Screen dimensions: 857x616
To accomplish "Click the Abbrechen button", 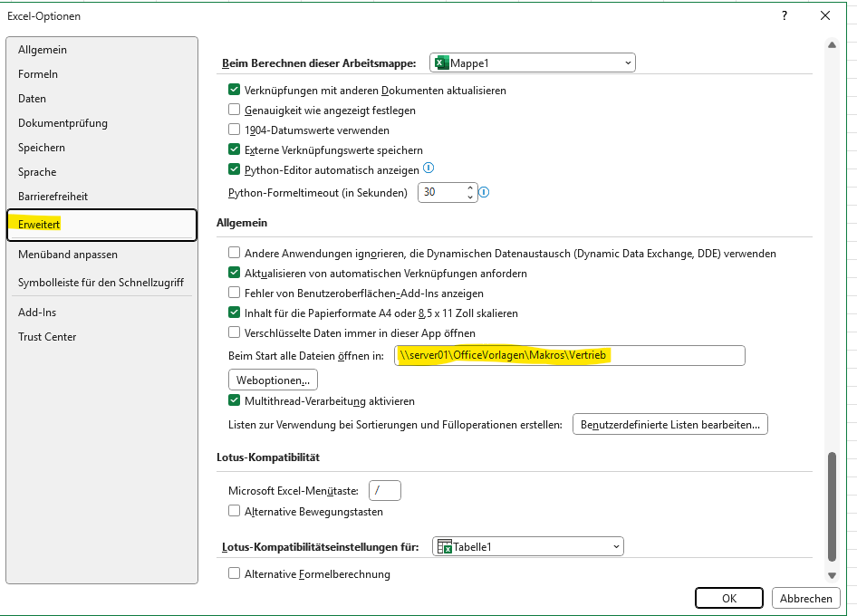I will click(x=805, y=598).
